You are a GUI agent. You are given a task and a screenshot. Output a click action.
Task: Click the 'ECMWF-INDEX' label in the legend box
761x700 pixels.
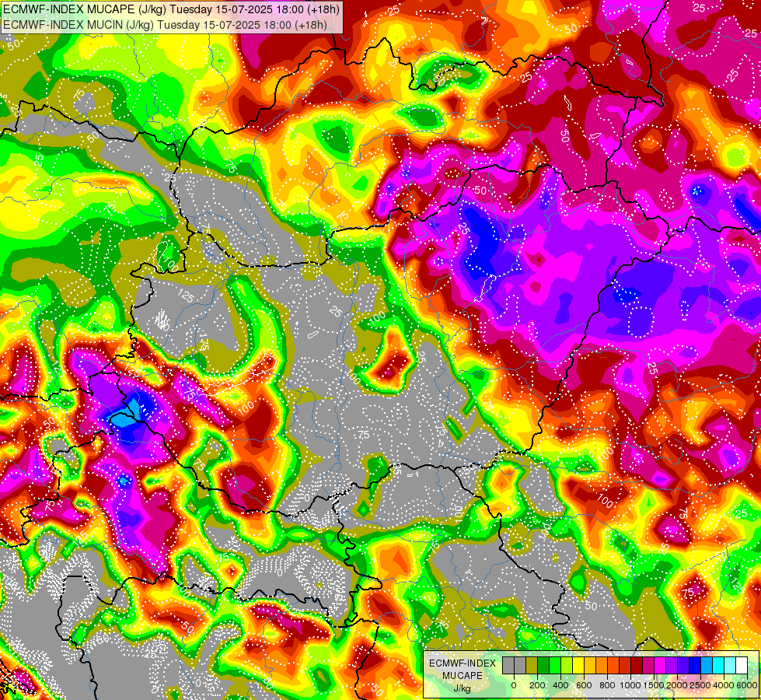point(463,663)
